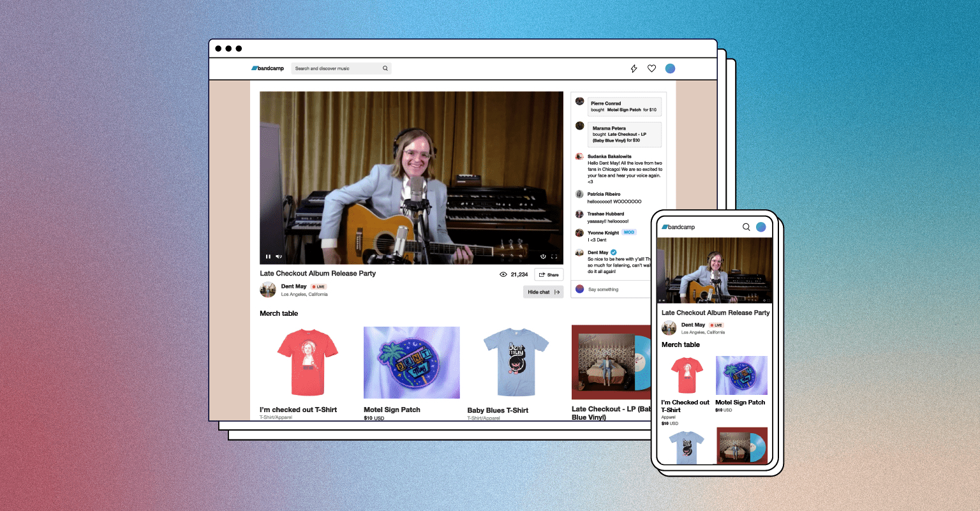Click the picture-in-picture icon beside fullscreen
Viewport: 980px width, 511px height.
tap(543, 256)
